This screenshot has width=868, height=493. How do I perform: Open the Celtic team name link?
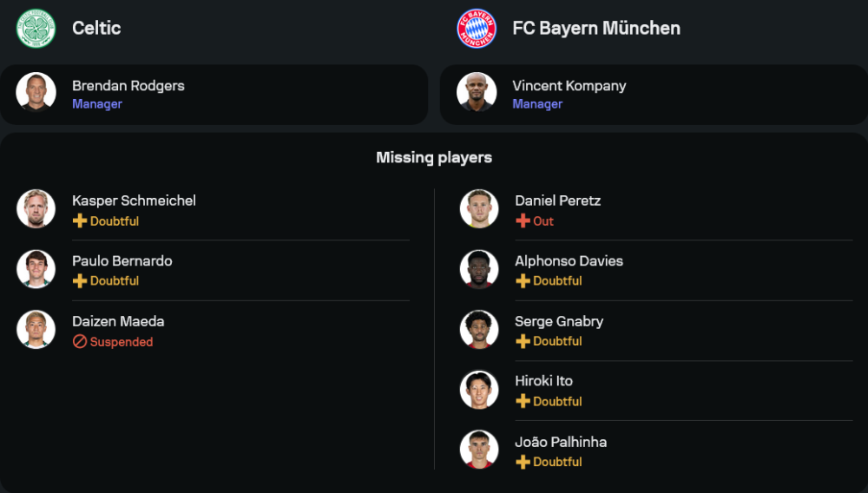click(96, 28)
